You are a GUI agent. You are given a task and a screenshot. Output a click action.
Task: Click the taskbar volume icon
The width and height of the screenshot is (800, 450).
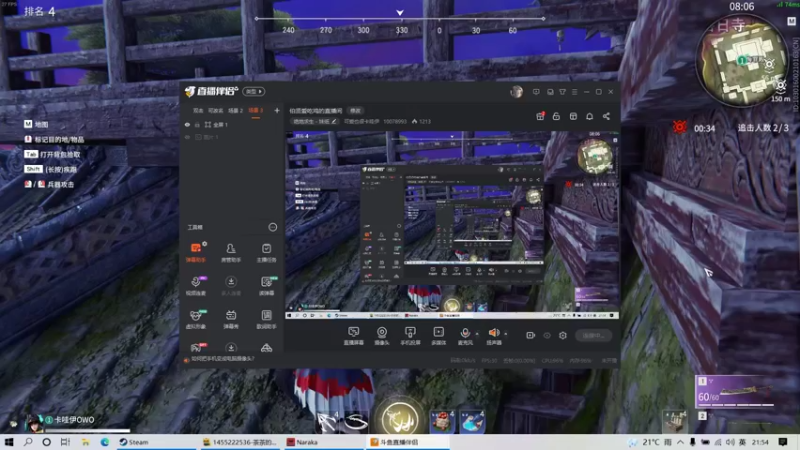pyautogui.click(x=730, y=442)
